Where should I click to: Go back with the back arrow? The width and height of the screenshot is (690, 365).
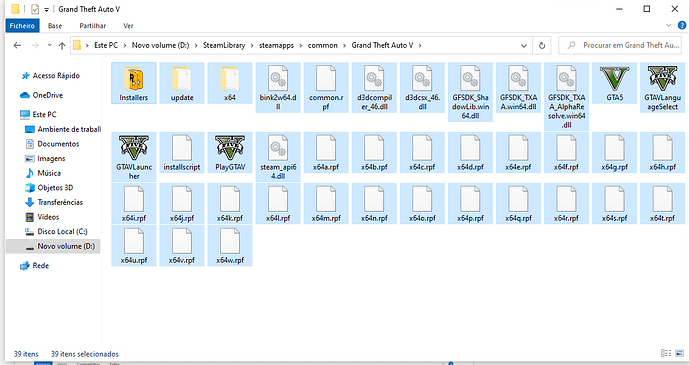[x=17, y=45]
